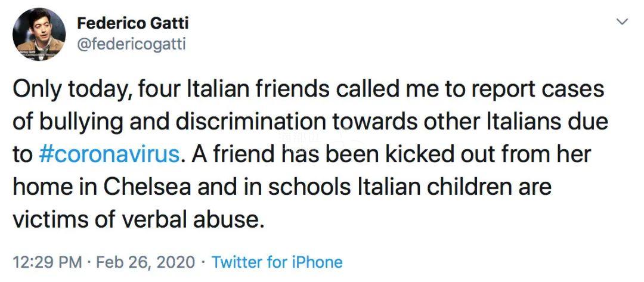The image size is (644, 282).
Task: Open the Twitter for iPhone source link
Action: tap(277, 262)
